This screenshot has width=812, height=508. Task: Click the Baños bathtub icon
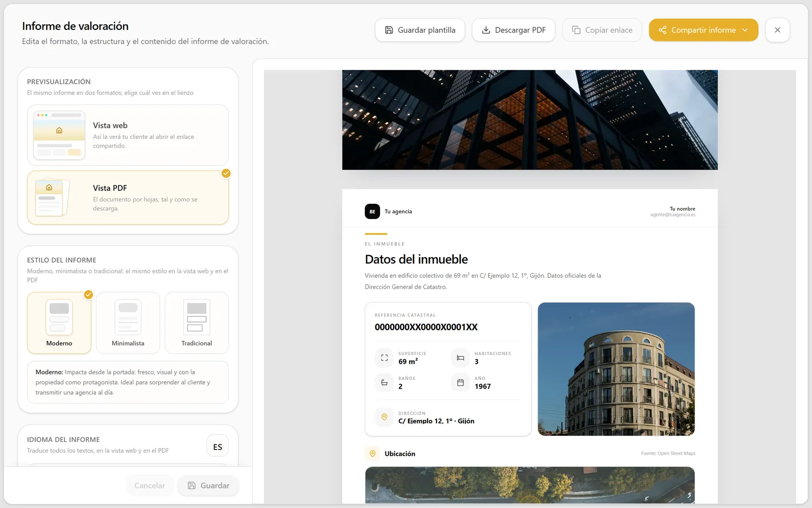(x=384, y=383)
